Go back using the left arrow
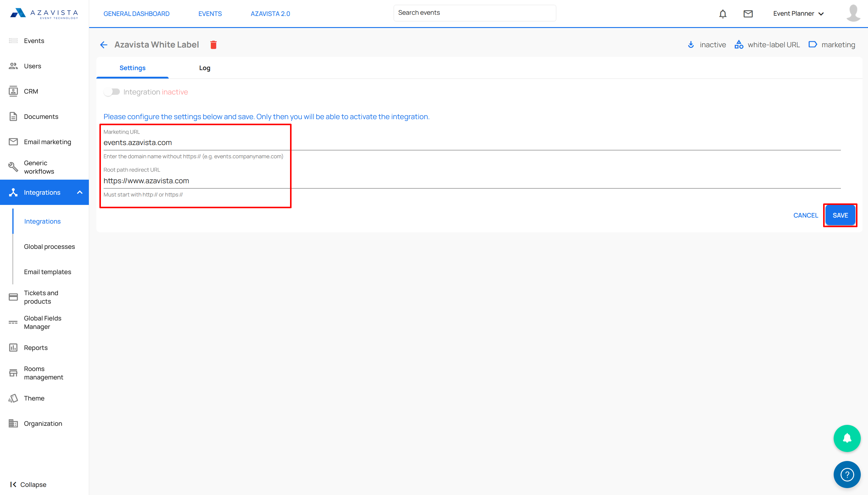Image resolution: width=868 pixels, height=495 pixels. 104,45
